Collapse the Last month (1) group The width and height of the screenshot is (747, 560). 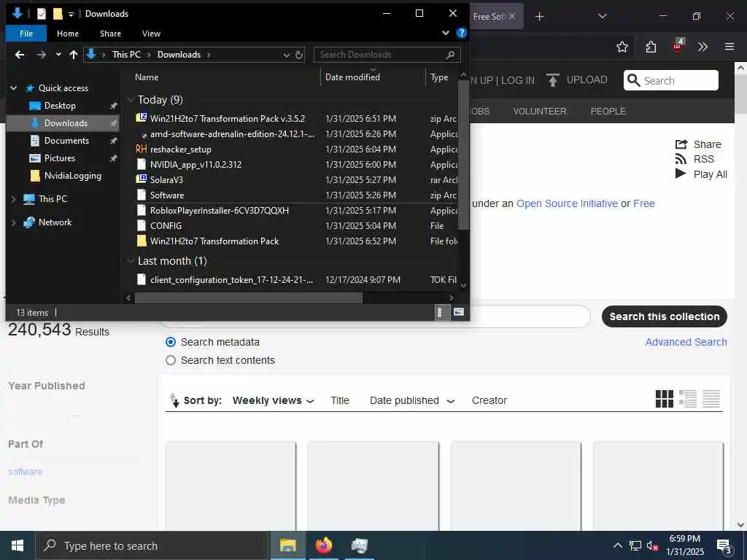point(131,261)
